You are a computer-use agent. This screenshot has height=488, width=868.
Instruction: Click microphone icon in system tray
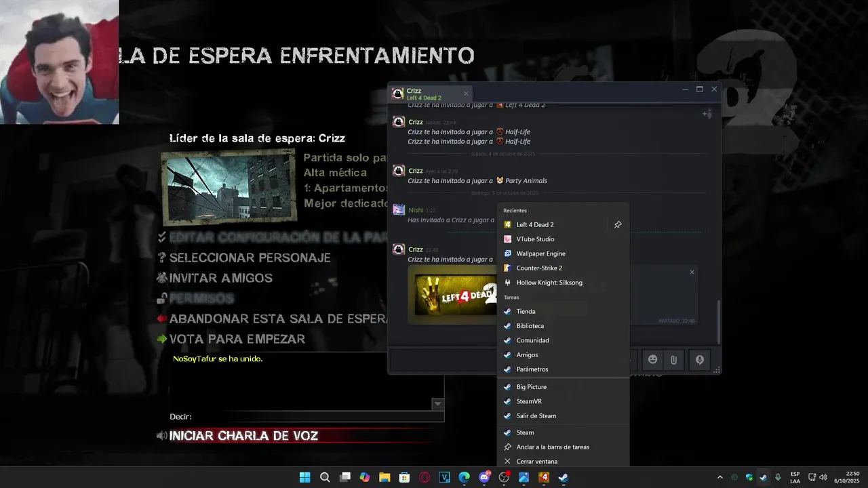point(778,477)
